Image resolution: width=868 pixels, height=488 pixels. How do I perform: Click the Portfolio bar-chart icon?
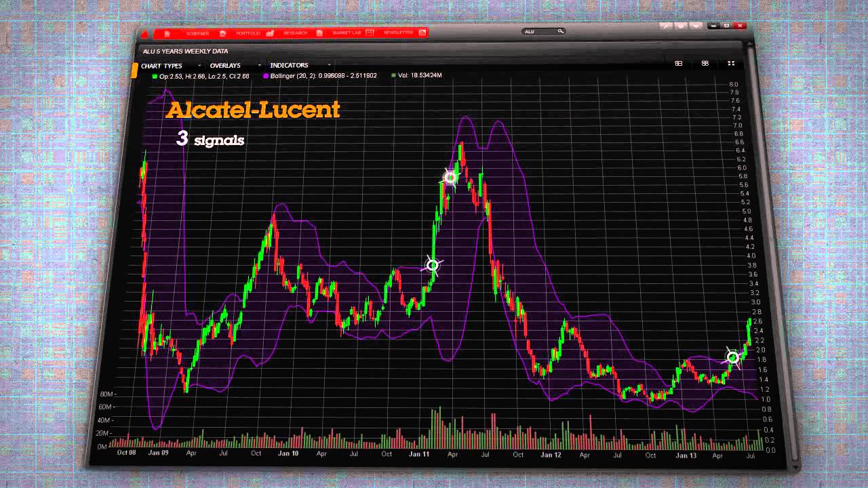(x=270, y=33)
